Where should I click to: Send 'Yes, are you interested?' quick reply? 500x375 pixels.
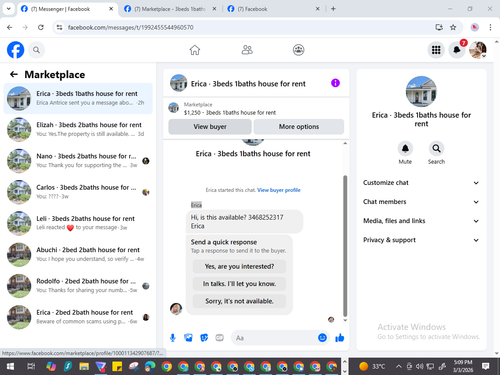tap(239, 266)
